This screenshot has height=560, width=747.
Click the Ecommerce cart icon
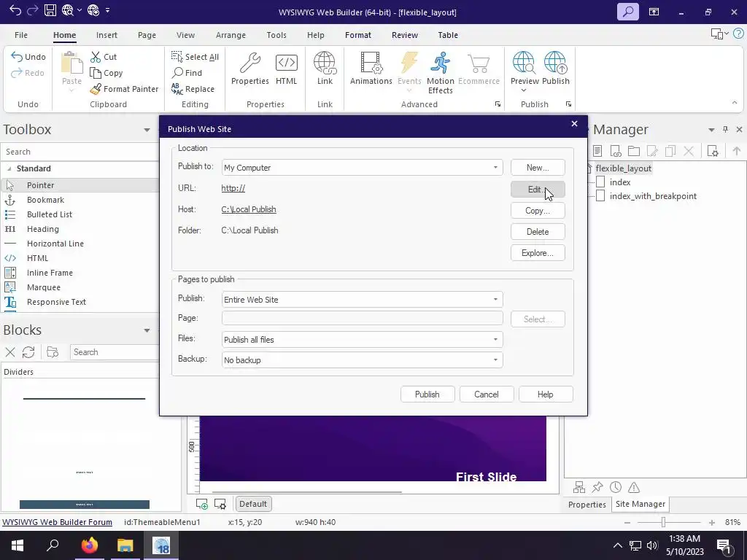pyautogui.click(x=479, y=69)
